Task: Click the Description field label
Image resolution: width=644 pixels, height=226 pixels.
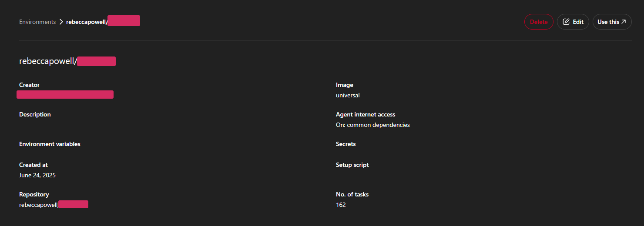Action: click(35, 114)
